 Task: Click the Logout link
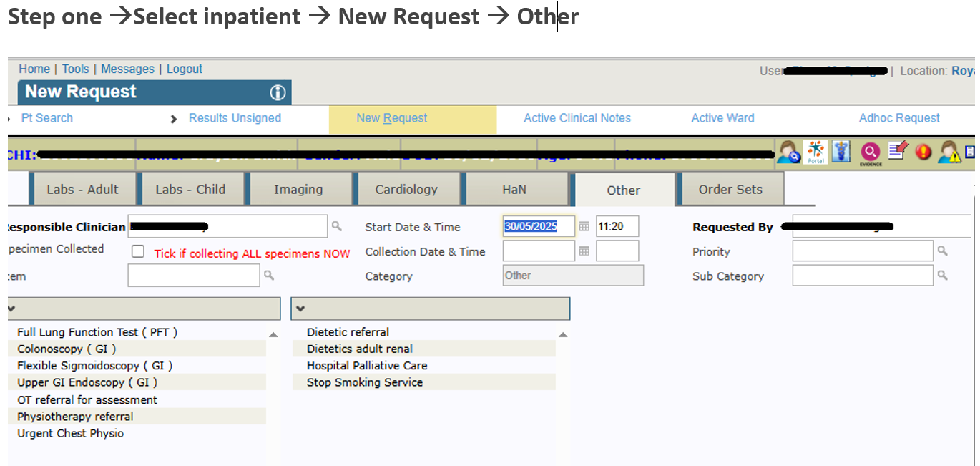185,69
